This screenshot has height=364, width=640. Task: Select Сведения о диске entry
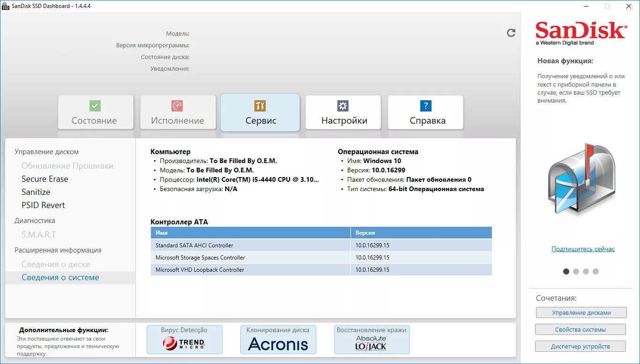56,264
